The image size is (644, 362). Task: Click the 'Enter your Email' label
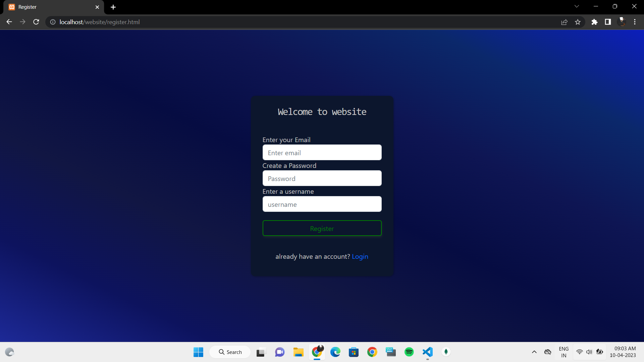286,140
